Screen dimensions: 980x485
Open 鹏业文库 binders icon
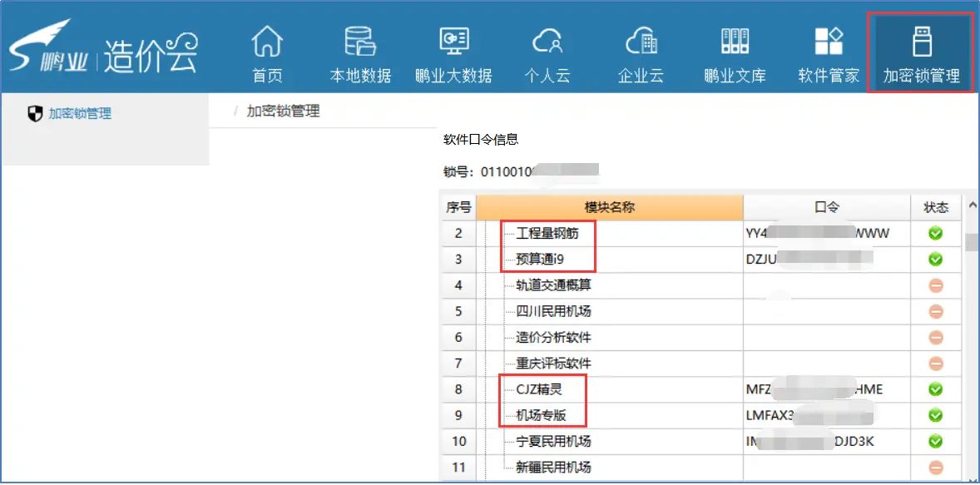pyautogui.click(x=735, y=42)
